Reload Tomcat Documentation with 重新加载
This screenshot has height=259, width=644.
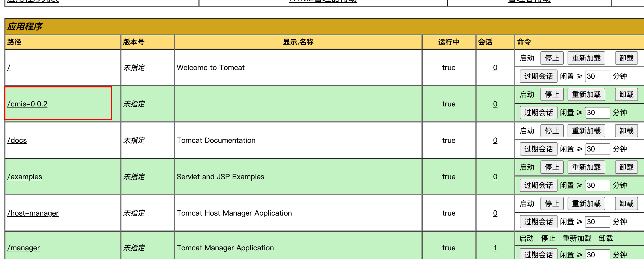(587, 131)
